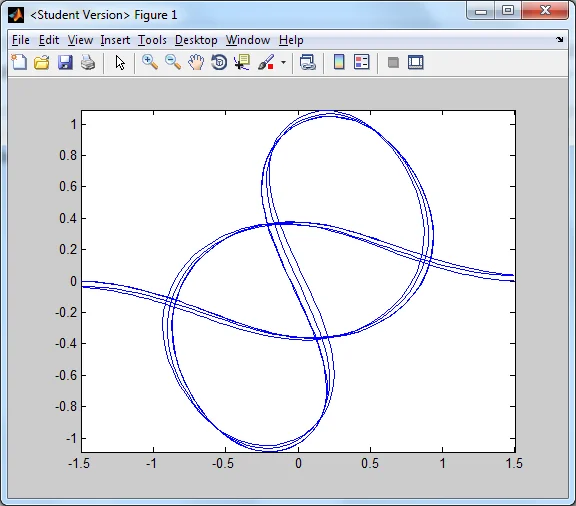Insert a legend using the toolbar icon

click(x=361, y=62)
